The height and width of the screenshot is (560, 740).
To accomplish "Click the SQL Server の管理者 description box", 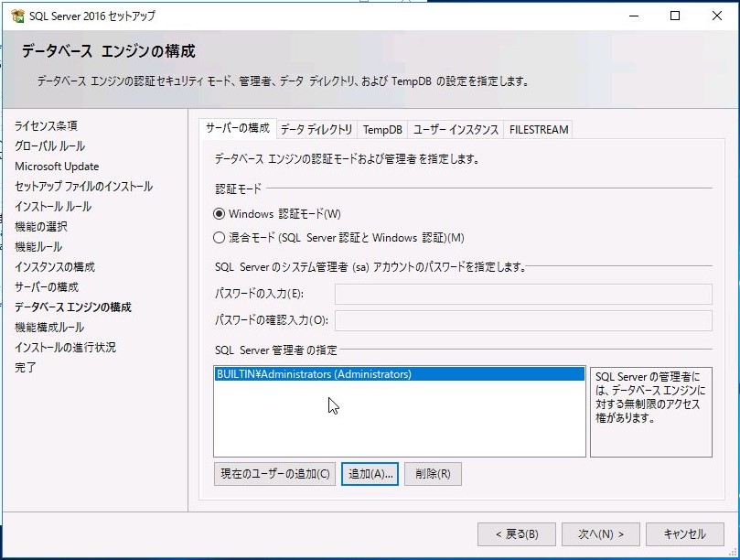I will (650, 412).
